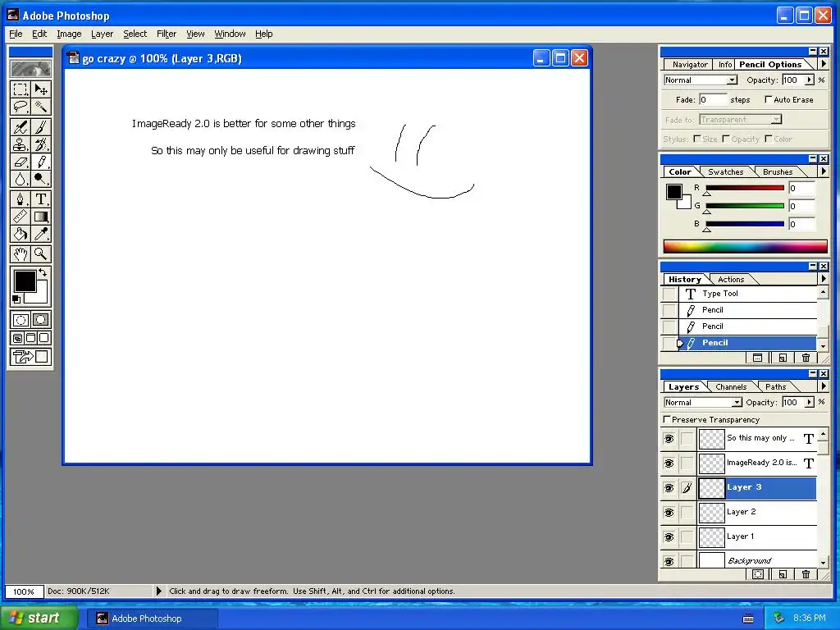The width and height of the screenshot is (840, 630).
Task: Hide Layer 1 visibility eye
Action: pos(669,537)
